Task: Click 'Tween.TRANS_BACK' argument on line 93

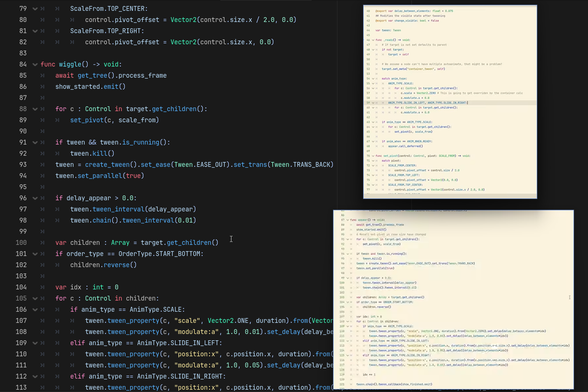Action: [300, 165]
